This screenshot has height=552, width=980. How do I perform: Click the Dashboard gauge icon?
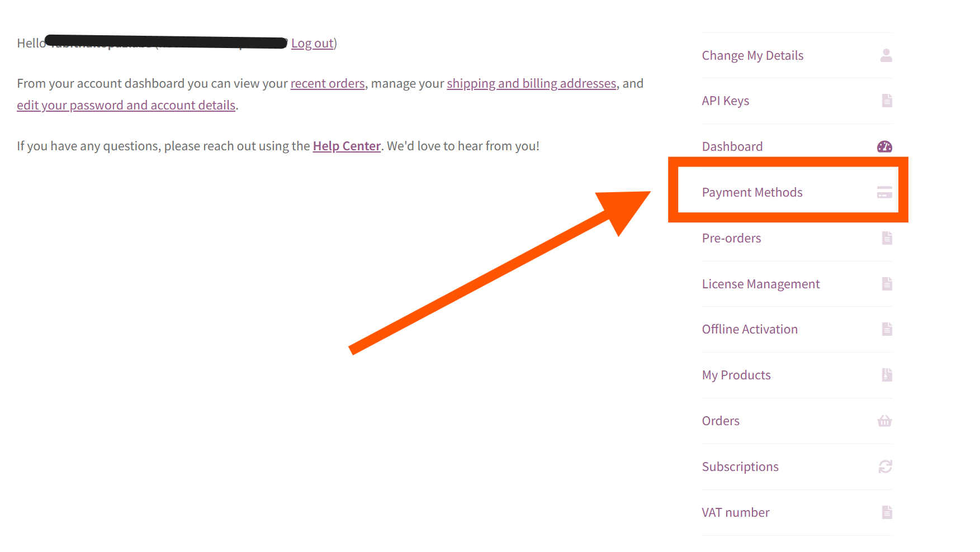tap(884, 146)
